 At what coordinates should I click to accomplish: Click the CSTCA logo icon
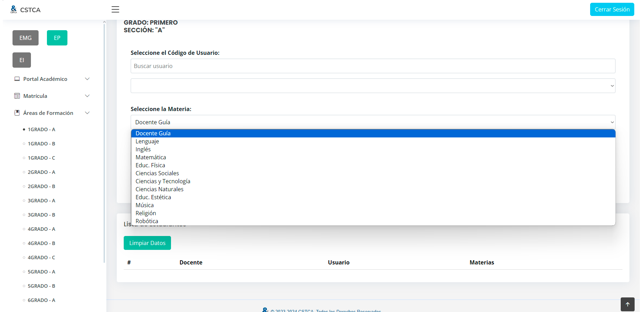[14, 9]
